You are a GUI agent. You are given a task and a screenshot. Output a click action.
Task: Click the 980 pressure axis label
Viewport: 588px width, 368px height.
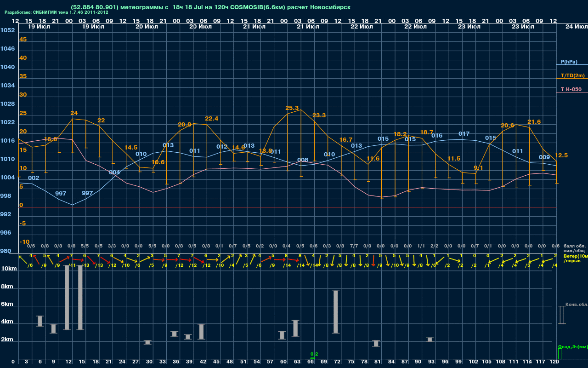point(6,251)
